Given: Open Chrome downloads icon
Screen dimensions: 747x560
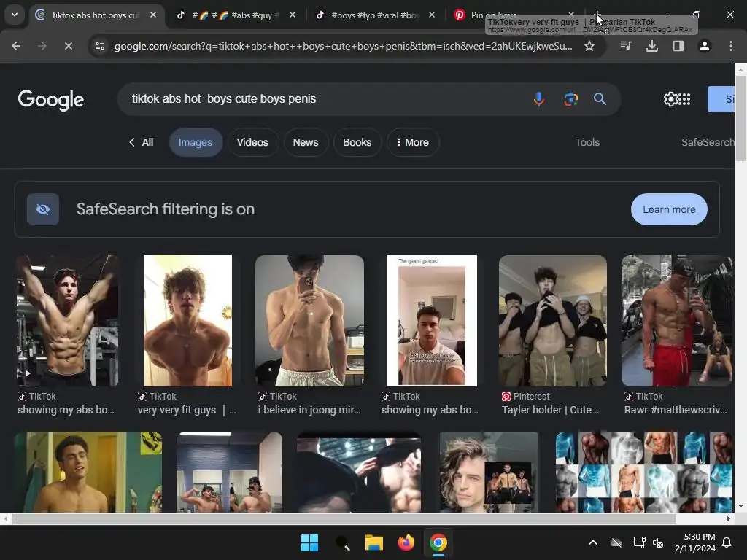Looking at the screenshot, I should point(652,46).
